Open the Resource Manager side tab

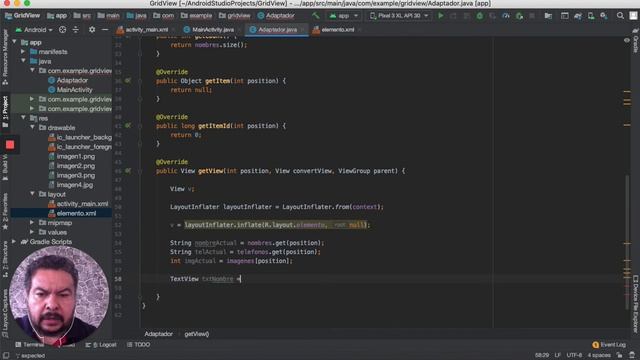click(5, 56)
